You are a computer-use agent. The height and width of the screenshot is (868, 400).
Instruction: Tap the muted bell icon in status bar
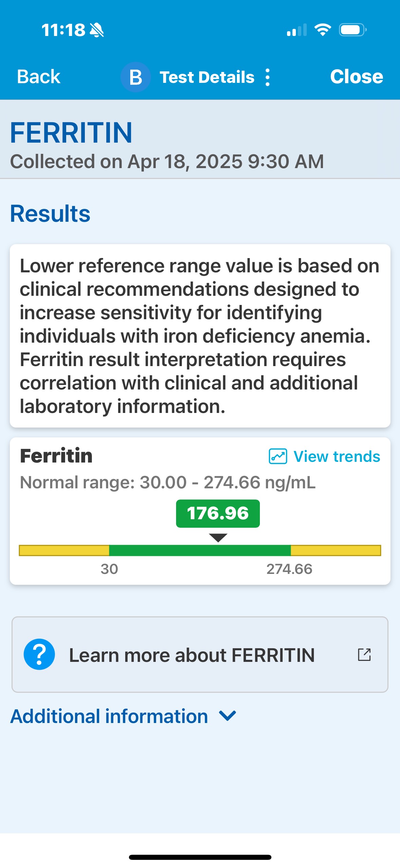[x=97, y=30]
